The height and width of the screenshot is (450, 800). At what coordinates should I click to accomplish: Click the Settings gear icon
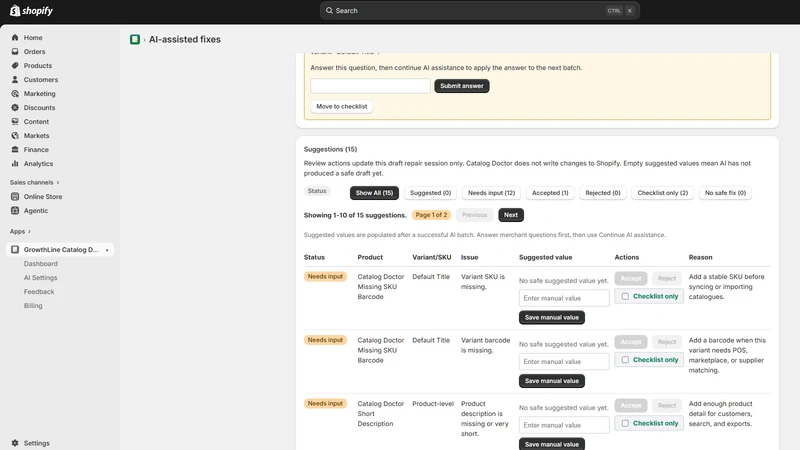(15, 443)
